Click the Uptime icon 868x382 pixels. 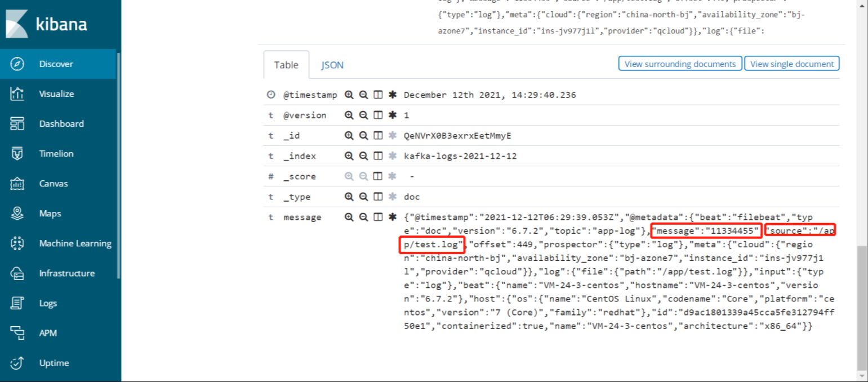17,362
